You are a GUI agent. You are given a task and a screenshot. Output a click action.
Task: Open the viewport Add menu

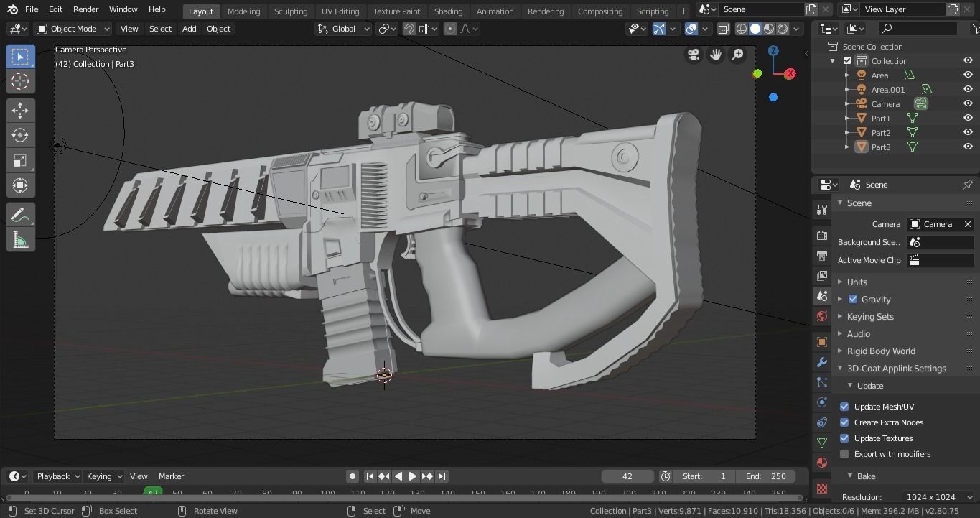189,29
